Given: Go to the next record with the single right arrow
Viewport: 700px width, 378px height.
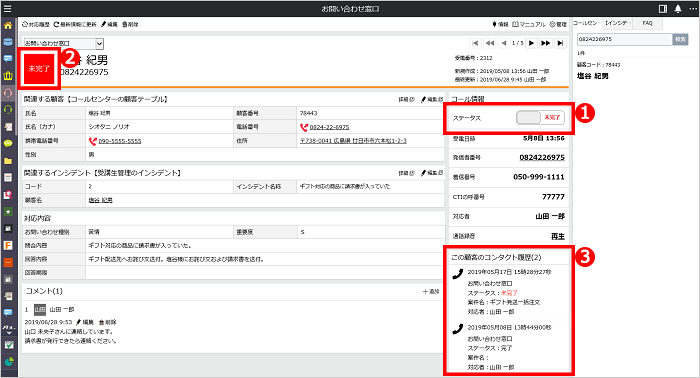Looking at the screenshot, I should (x=531, y=43).
